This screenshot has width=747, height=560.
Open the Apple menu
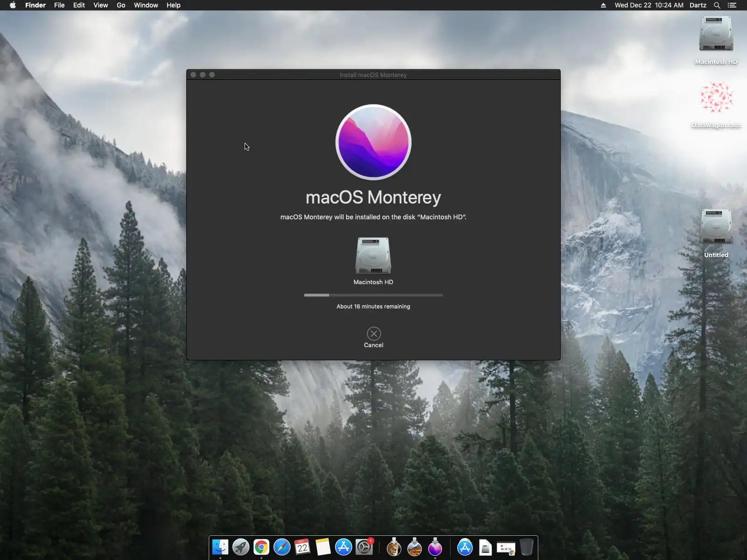(x=13, y=5)
